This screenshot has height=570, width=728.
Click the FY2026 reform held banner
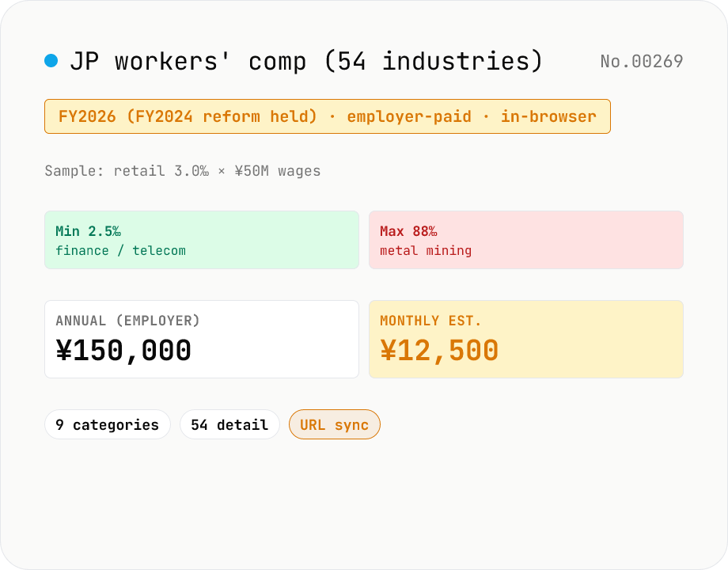[328, 116]
